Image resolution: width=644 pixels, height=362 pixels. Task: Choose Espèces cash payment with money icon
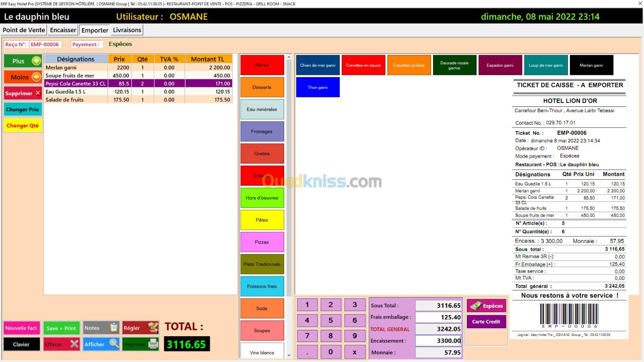[486, 306]
